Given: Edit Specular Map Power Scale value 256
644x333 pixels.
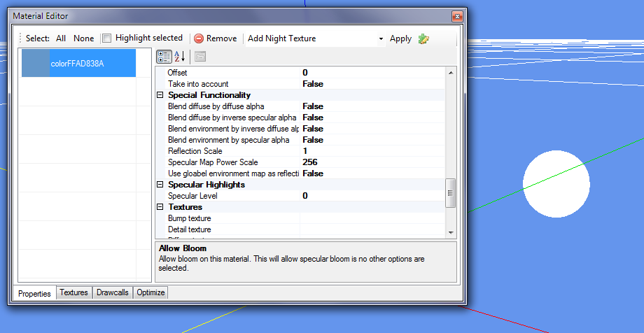Looking at the screenshot, I should [x=372, y=162].
